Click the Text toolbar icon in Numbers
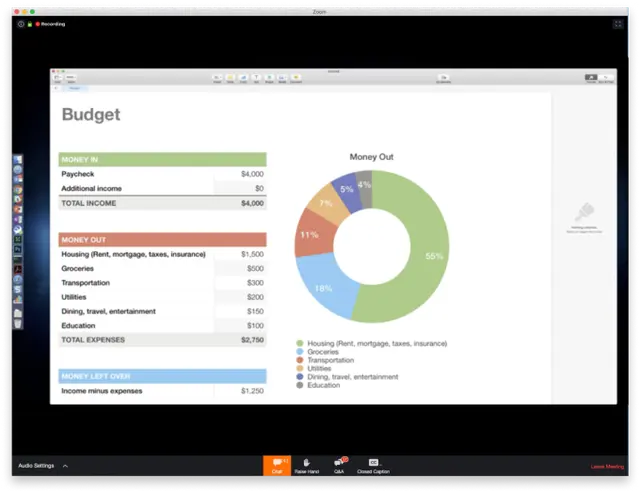This screenshot has height=491, width=640. coord(256,78)
